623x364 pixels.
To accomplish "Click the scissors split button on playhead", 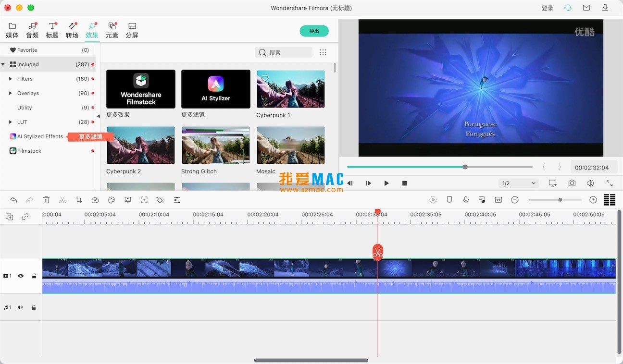I will point(378,252).
